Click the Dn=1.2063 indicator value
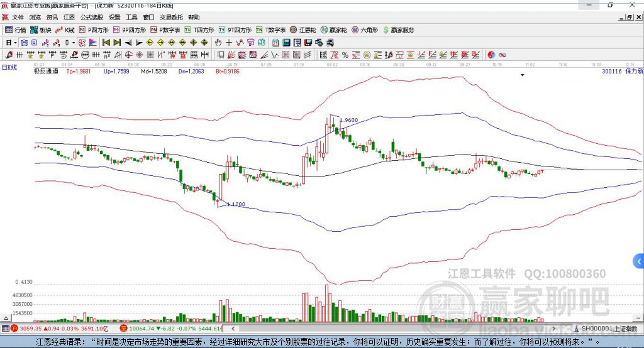 (x=191, y=72)
